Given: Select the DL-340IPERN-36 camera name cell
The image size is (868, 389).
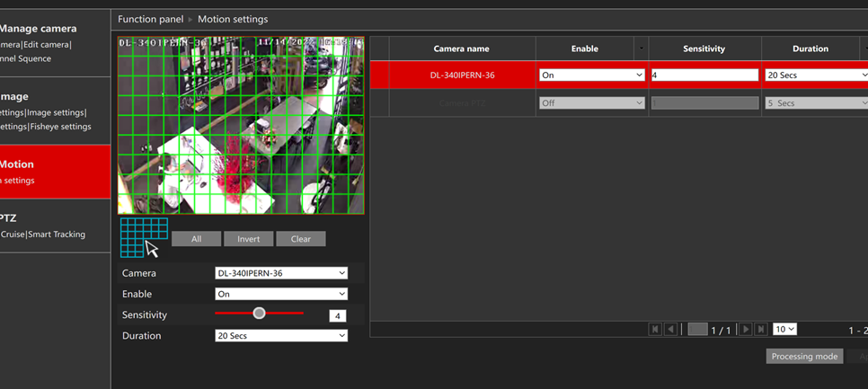Looking at the screenshot, I should [462, 75].
